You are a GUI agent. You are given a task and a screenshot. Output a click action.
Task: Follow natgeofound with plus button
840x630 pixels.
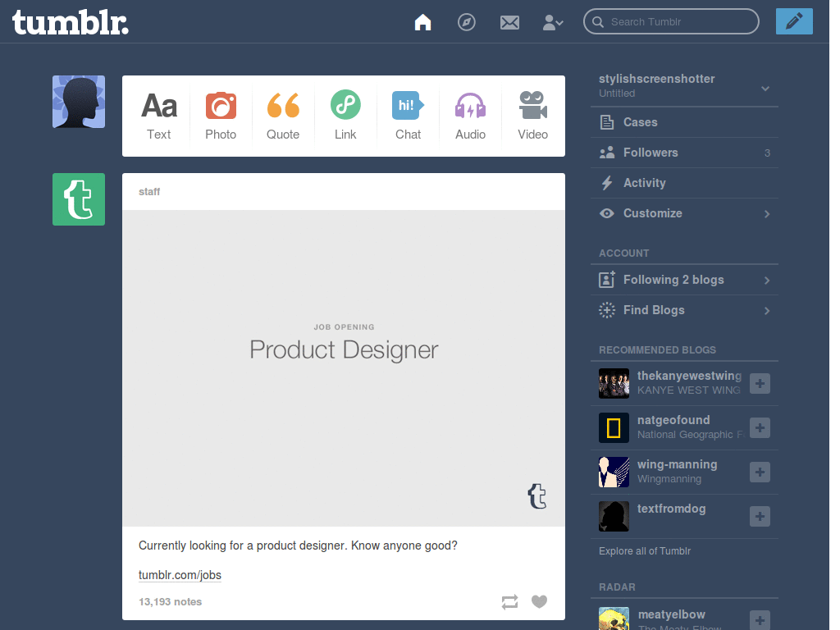tap(760, 427)
